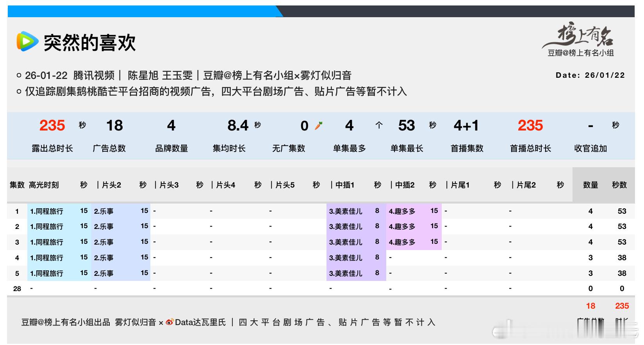Click the Weibo logo in the footer
This screenshot has width=644, height=345.
click(169, 322)
